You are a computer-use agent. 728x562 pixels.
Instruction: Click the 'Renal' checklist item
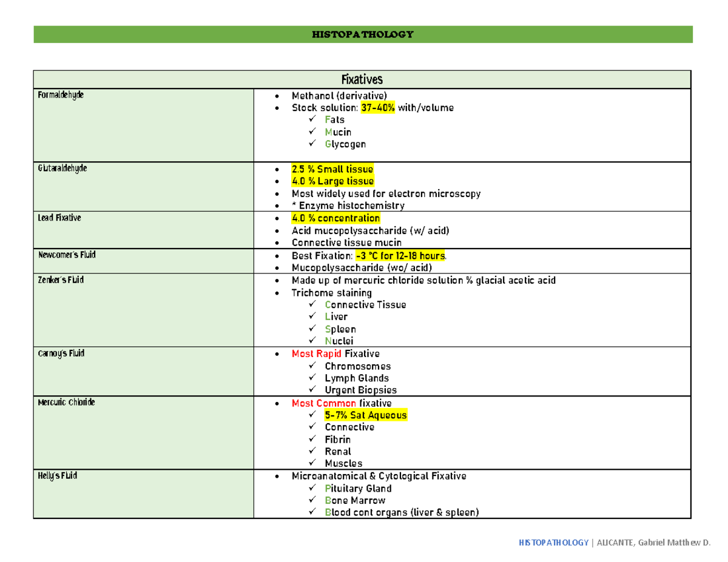[x=338, y=452]
